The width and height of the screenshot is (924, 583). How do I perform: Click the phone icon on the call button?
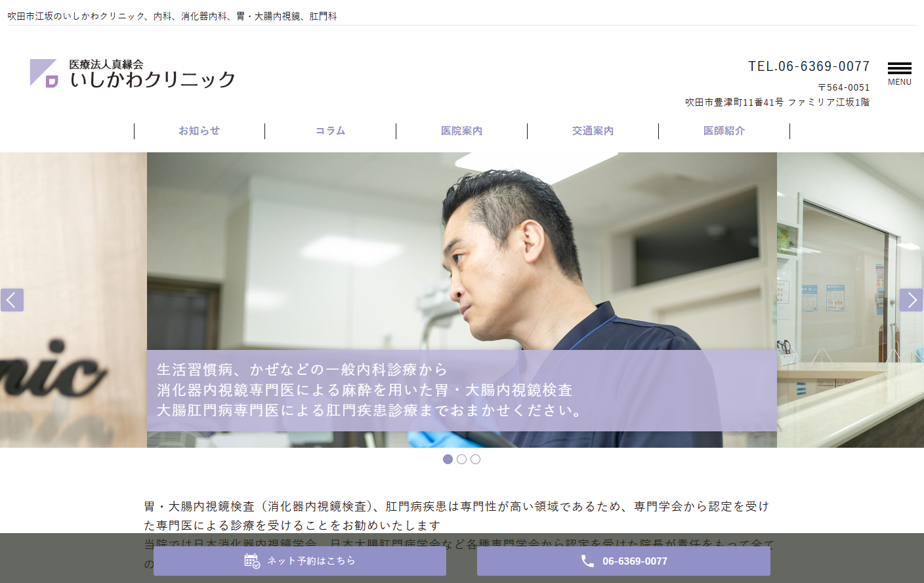tap(587, 561)
